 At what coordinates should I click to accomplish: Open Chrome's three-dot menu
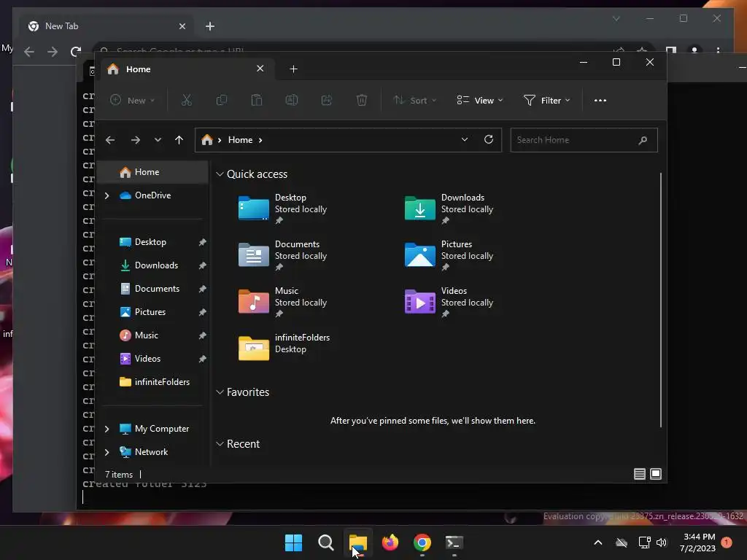718,50
